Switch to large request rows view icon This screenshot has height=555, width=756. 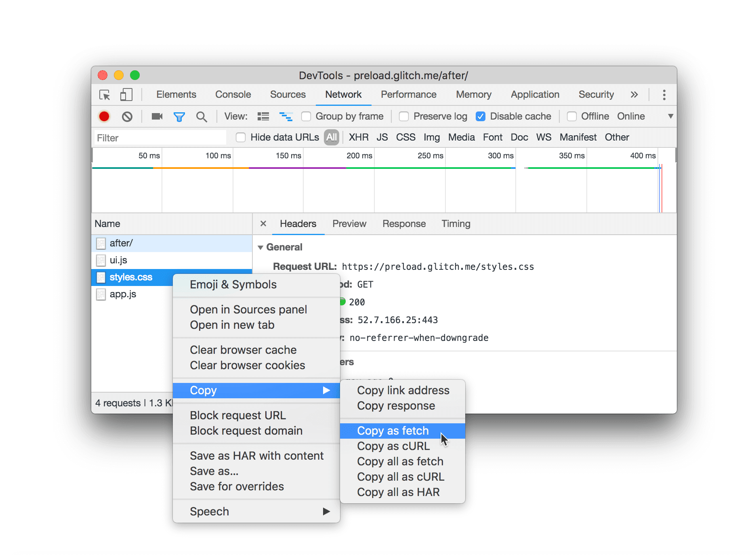[263, 116]
